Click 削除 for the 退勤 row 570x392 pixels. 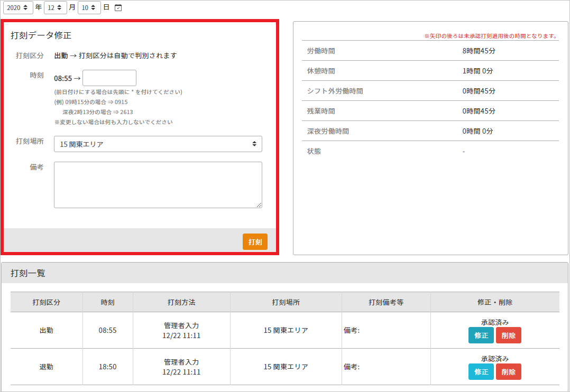click(508, 372)
